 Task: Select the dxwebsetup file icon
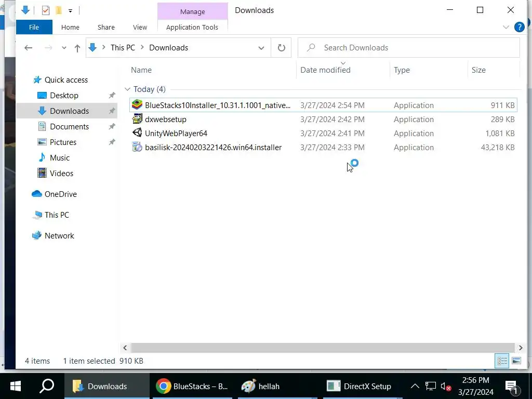[137, 119]
